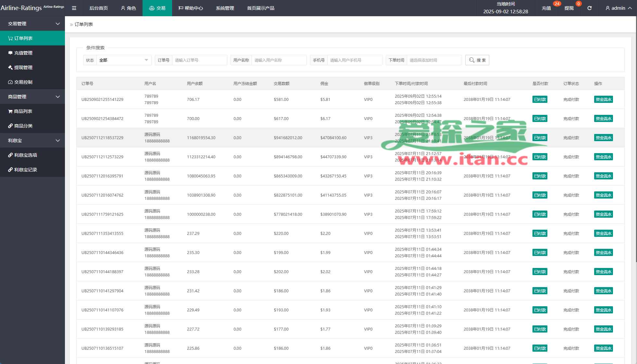Click the 佣金 column header
The image size is (637, 364).
324,84
